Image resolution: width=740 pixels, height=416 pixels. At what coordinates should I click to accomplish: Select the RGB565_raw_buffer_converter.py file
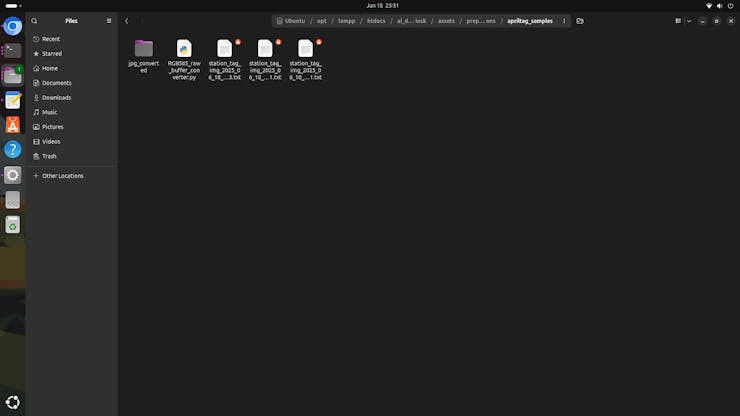tap(184, 59)
